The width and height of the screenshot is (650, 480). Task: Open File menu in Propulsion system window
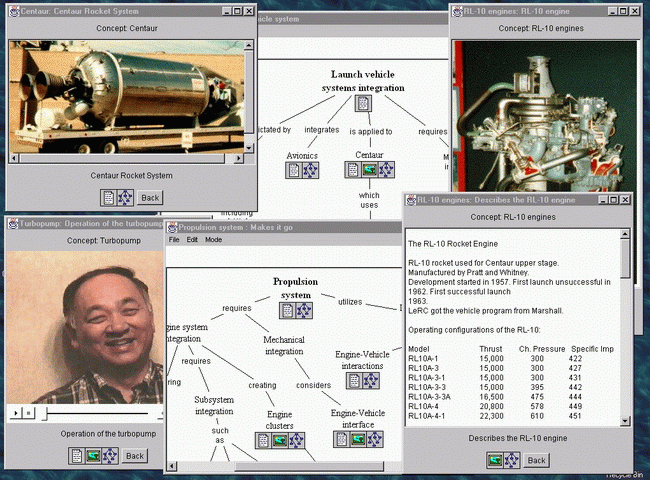(x=174, y=240)
